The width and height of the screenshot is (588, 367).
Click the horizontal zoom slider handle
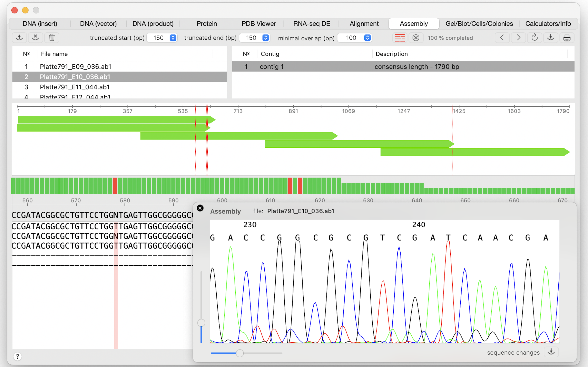pyautogui.click(x=239, y=353)
